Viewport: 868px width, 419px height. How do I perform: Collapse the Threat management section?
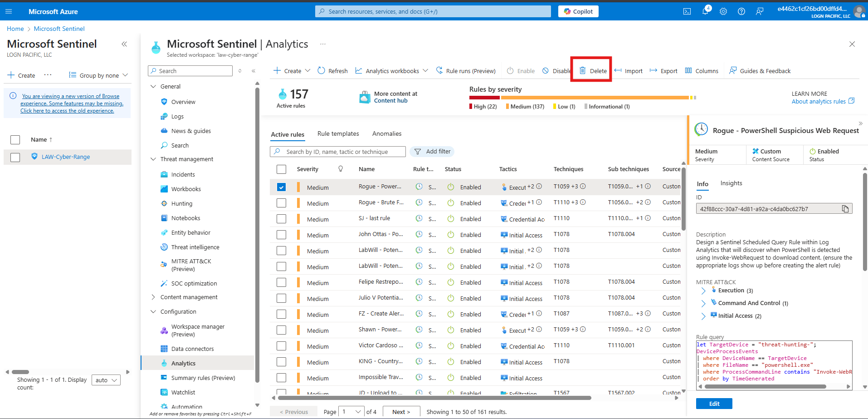tap(153, 159)
